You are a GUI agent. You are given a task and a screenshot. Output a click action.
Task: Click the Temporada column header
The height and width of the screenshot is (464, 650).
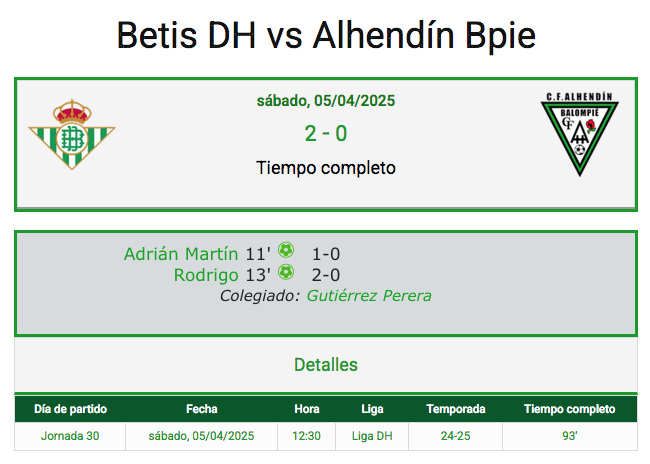[x=456, y=409]
